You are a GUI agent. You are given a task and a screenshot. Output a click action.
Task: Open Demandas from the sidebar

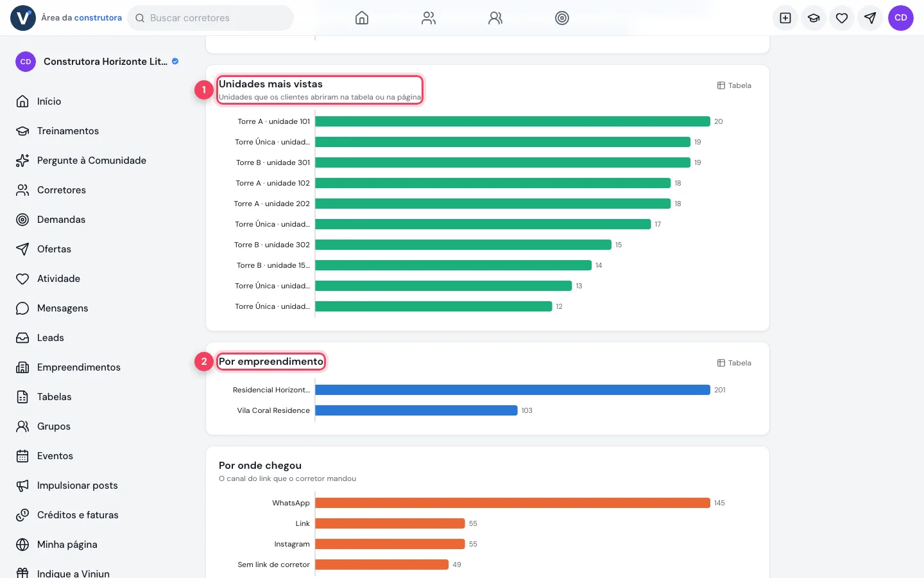[x=61, y=220]
